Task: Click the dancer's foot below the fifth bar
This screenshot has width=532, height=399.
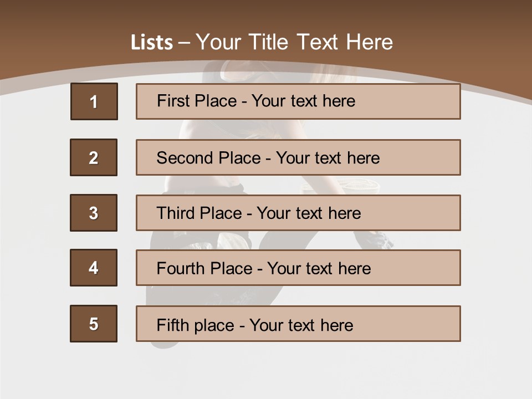Action: tap(162, 344)
